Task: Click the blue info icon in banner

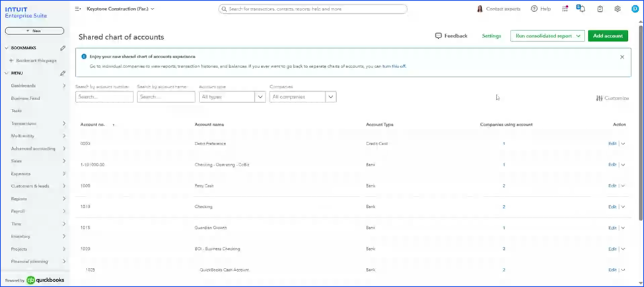Action: click(84, 57)
